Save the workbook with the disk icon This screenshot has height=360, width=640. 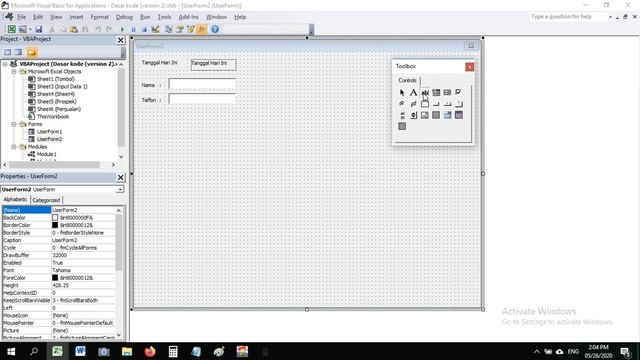[38, 29]
